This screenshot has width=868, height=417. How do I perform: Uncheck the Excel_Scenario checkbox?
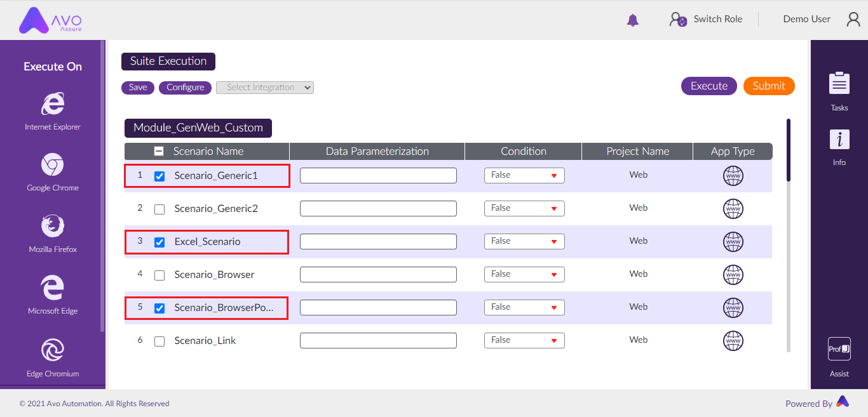[159, 242]
